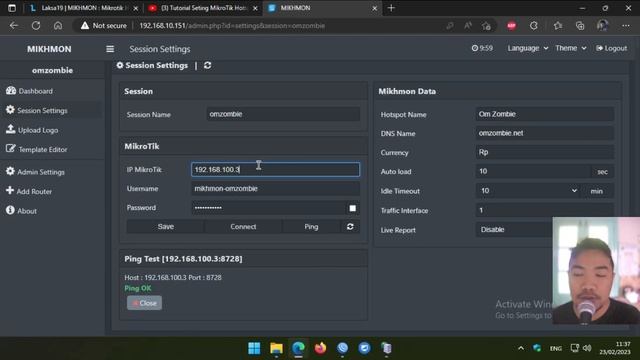
Task: Click the red ABP extension icon
Action: point(511,26)
